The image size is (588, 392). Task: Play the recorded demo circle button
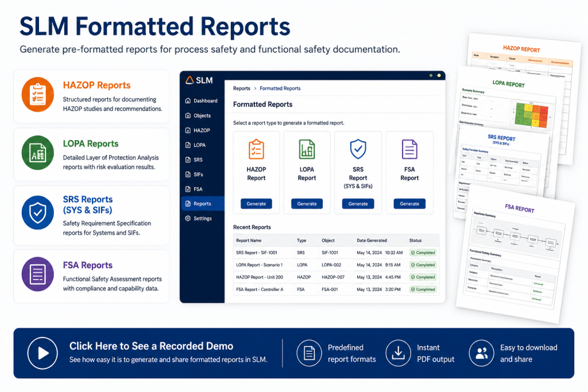[42, 353]
